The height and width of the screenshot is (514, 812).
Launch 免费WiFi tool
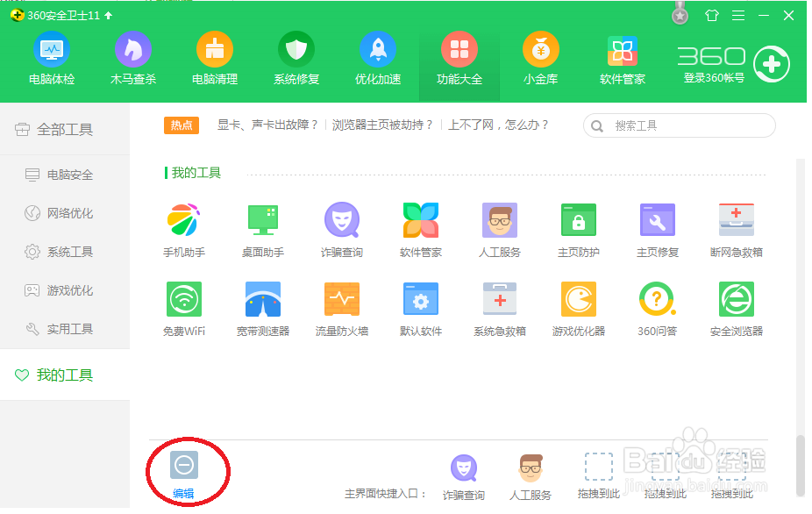184,309
